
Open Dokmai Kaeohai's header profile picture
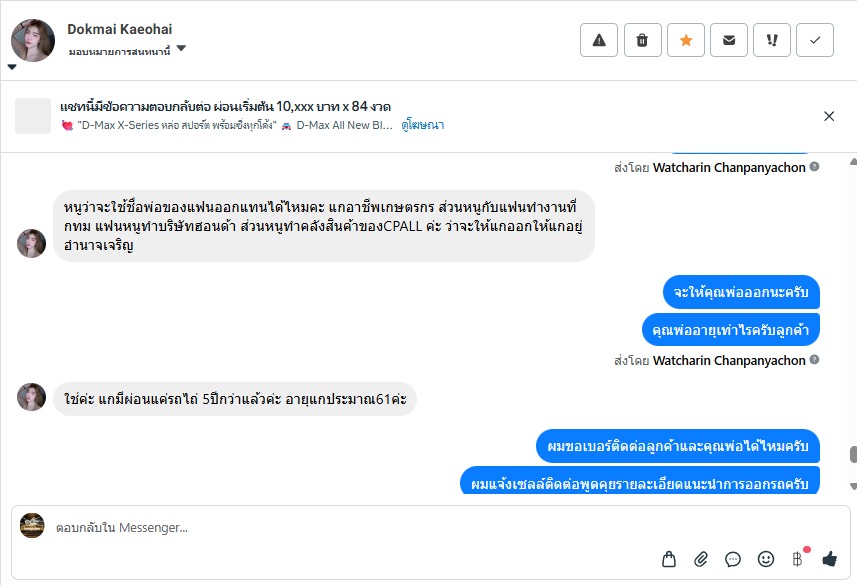[x=33, y=40]
